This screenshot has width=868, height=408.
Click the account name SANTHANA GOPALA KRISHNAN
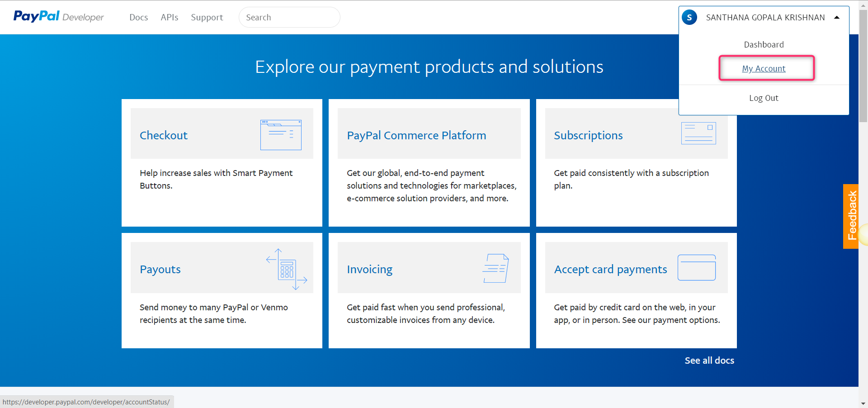765,18
